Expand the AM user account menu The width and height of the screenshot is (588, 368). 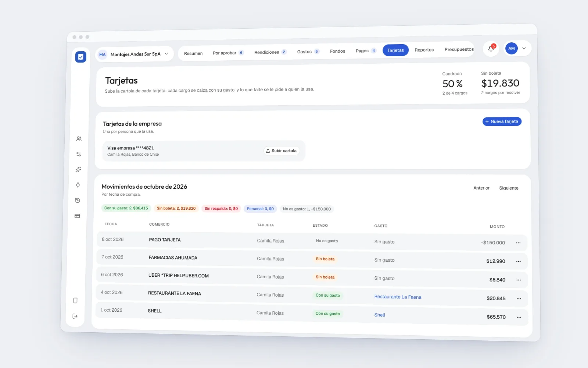click(517, 48)
